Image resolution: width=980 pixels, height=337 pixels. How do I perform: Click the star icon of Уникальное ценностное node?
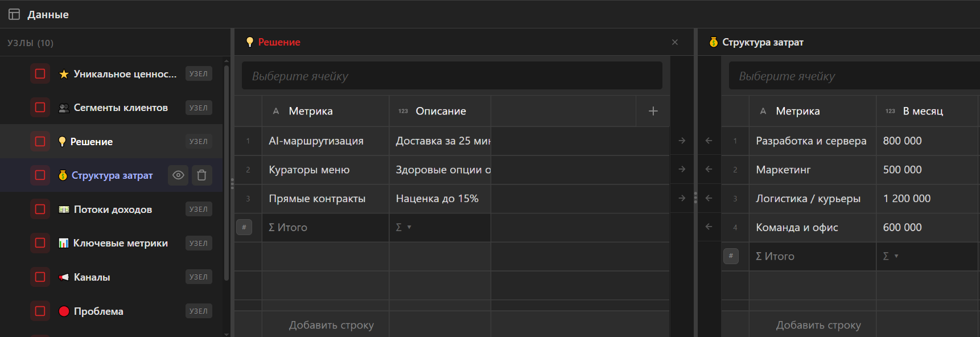64,74
